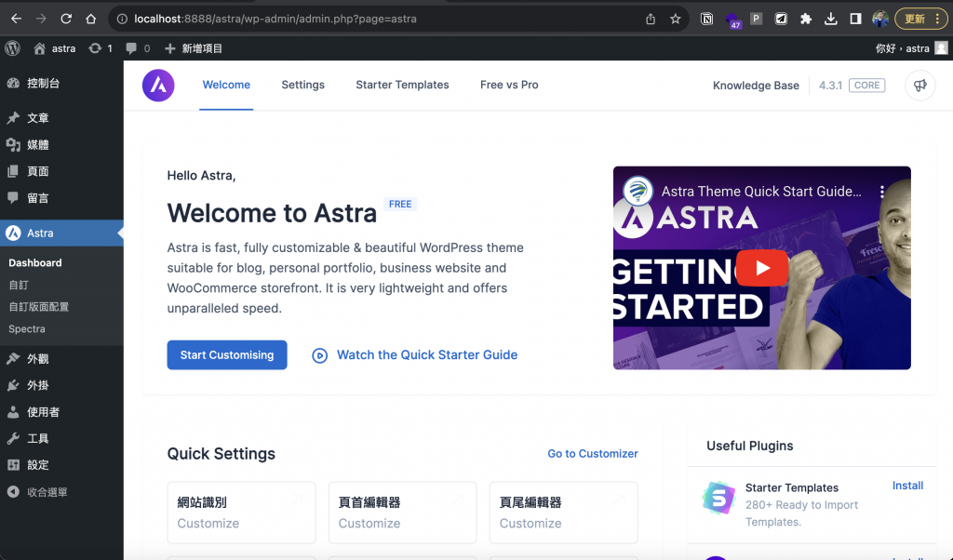Open the 頁首編輯器 Customize card
The width and height of the screenshot is (953, 560).
pyautogui.click(x=402, y=513)
